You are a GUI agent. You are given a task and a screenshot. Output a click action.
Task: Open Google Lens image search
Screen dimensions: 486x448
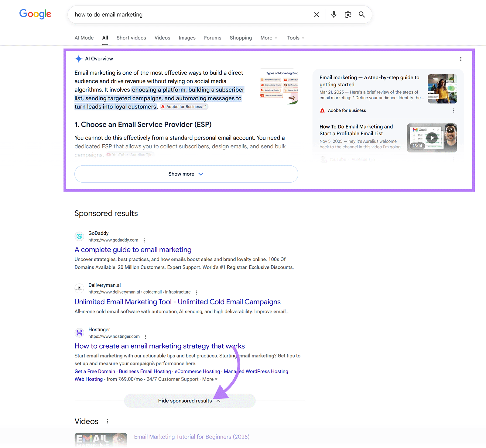click(x=348, y=15)
